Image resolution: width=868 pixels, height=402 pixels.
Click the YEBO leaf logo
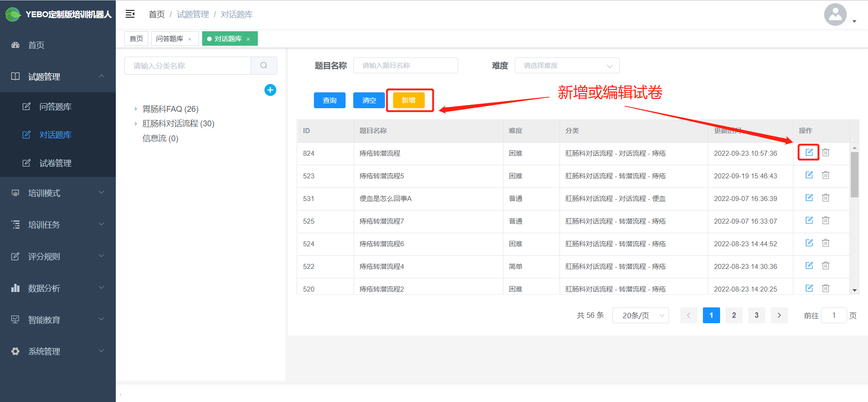tap(13, 14)
